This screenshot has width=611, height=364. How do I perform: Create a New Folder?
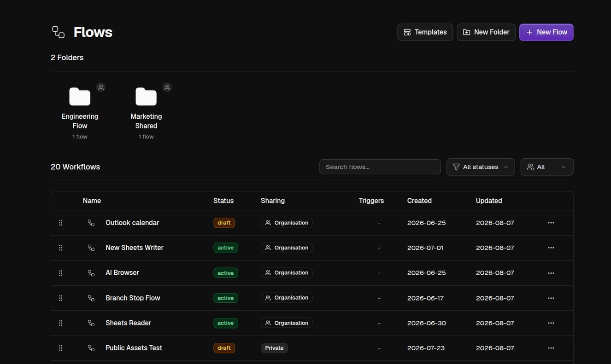pyautogui.click(x=486, y=32)
